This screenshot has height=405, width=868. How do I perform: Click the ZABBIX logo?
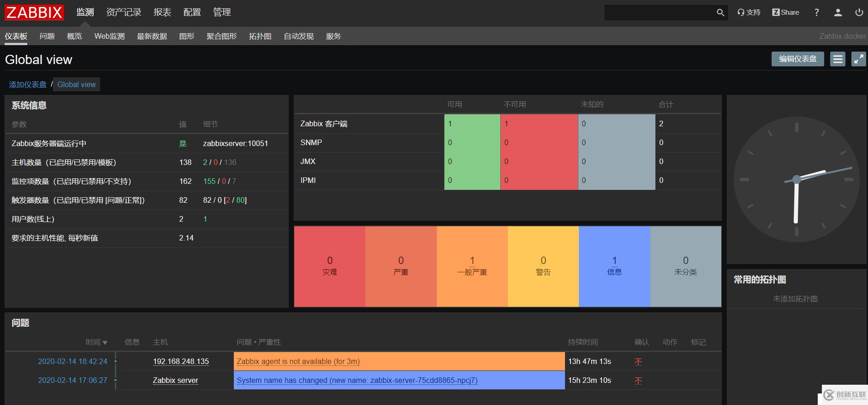click(34, 12)
